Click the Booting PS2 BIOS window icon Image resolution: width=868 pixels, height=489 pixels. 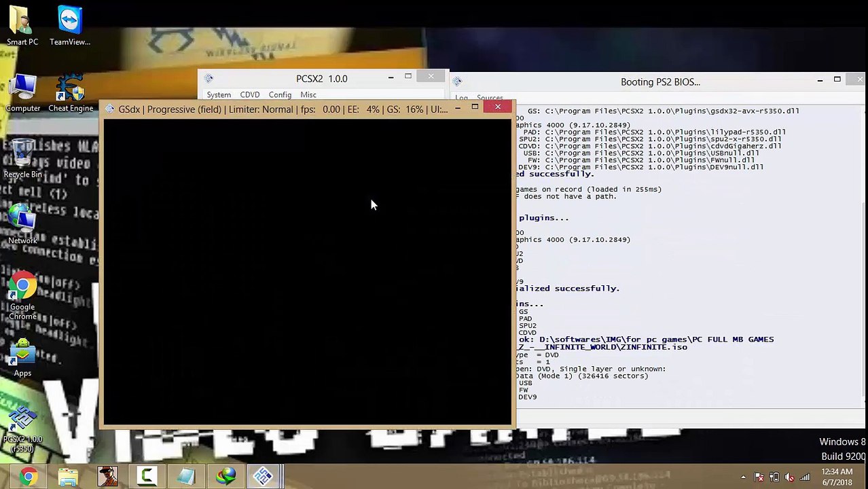(457, 81)
